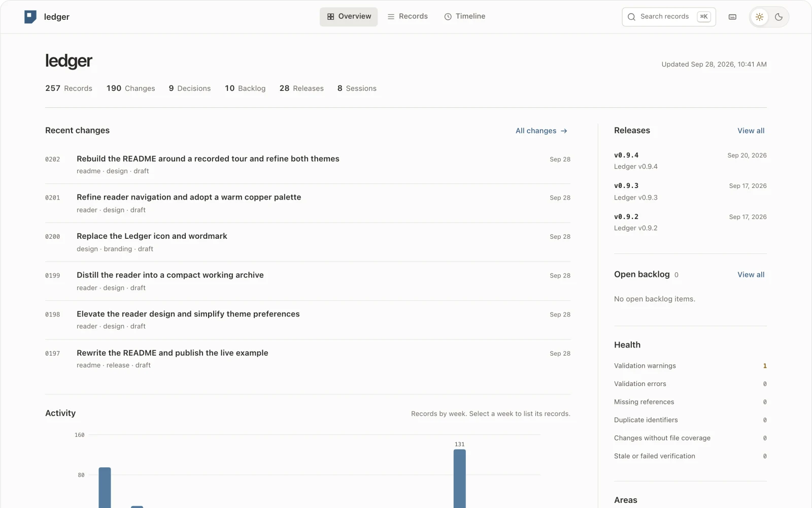The height and width of the screenshot is (508, 812).
Task: Follow the All changes link
Action: click(x=541, y=131)
